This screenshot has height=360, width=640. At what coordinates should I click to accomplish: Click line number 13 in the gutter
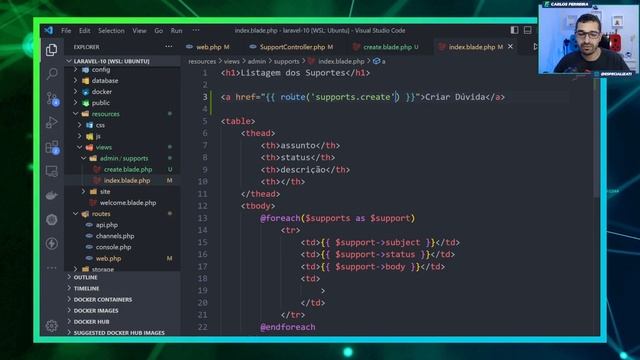point(202,218)
